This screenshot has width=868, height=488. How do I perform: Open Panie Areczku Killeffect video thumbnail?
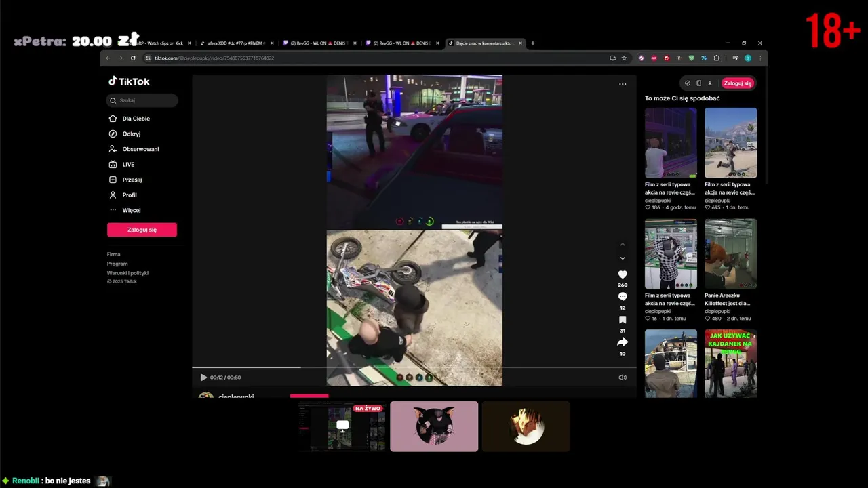click(x=730, y=254)
